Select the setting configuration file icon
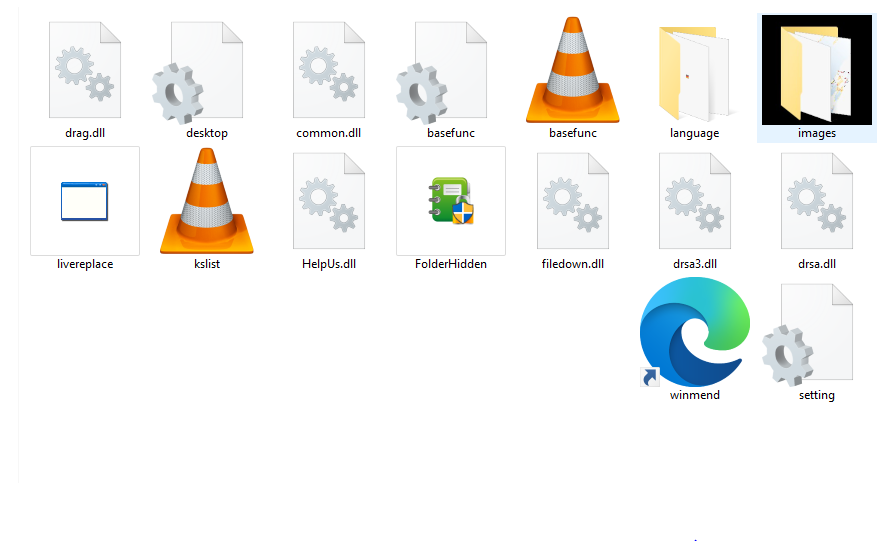Viewport: 888px width, 541px height. (x=808, y=334)
